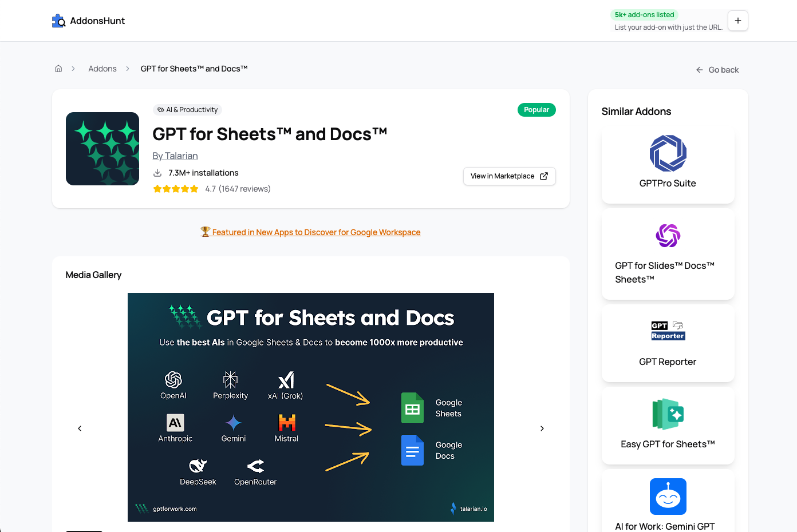Click List your add-on with URL text
This screenshot has width=797, height=532.
click(669, 27)
